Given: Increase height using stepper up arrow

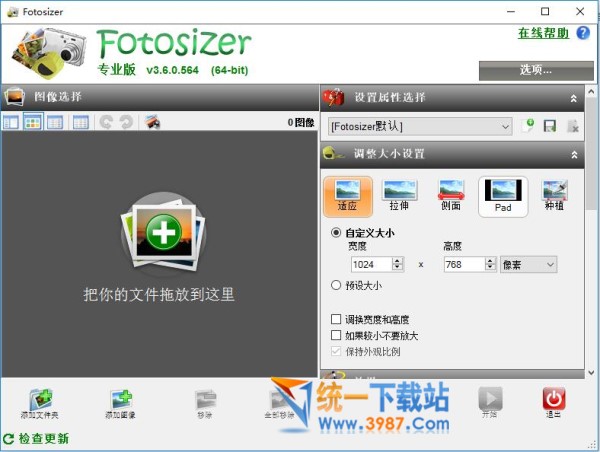Looking at the screenshot, I should pyautogui.click(x=490, y=261).
